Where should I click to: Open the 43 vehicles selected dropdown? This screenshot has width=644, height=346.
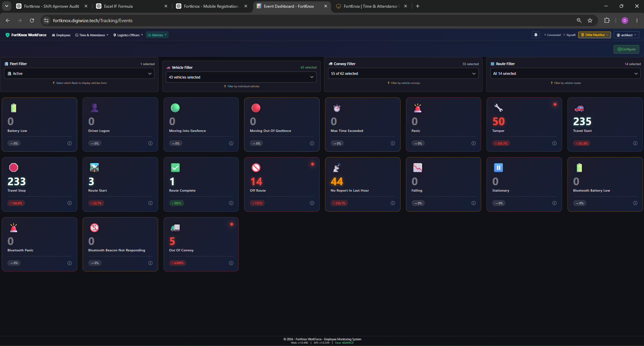pyautogui.click(x=241, y=77)
